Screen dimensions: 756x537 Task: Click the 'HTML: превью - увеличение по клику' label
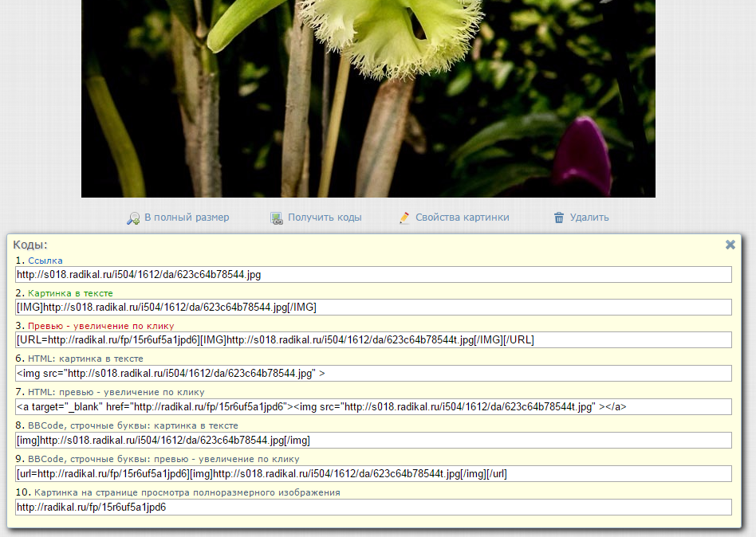pos(116,392)
